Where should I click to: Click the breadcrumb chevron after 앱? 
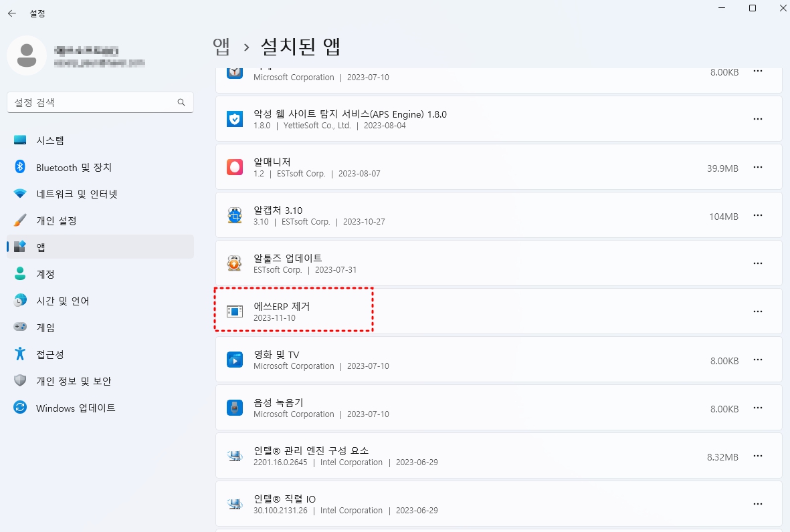pyautogui.click(x=246, y=47)
